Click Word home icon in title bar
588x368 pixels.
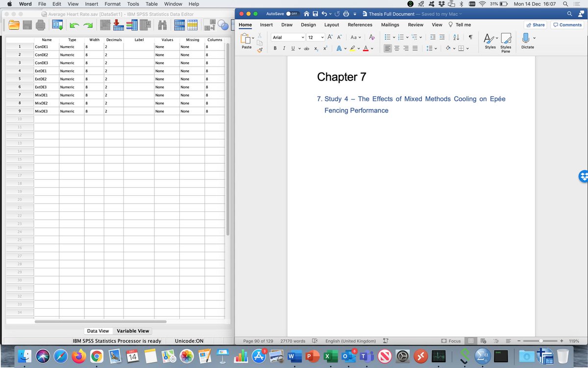point(307,14)
